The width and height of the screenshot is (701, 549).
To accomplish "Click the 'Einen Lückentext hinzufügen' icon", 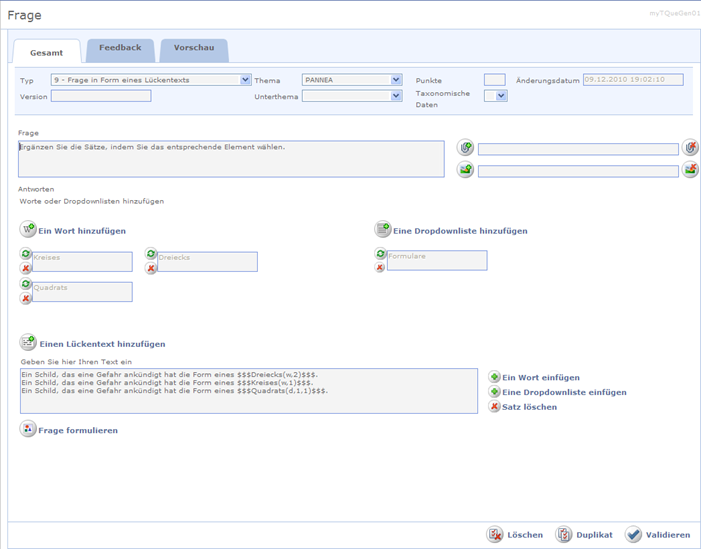I will pyautogui.click(x=28, y=343).
